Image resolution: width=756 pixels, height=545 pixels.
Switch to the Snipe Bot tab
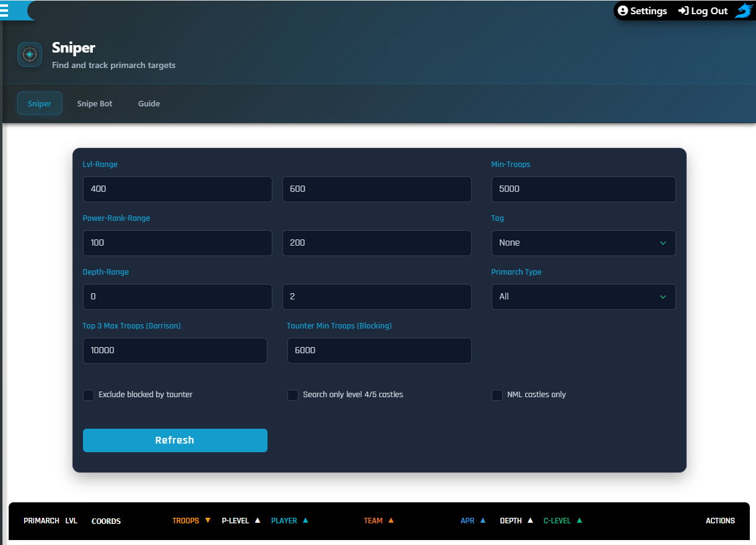pos(94,103)
